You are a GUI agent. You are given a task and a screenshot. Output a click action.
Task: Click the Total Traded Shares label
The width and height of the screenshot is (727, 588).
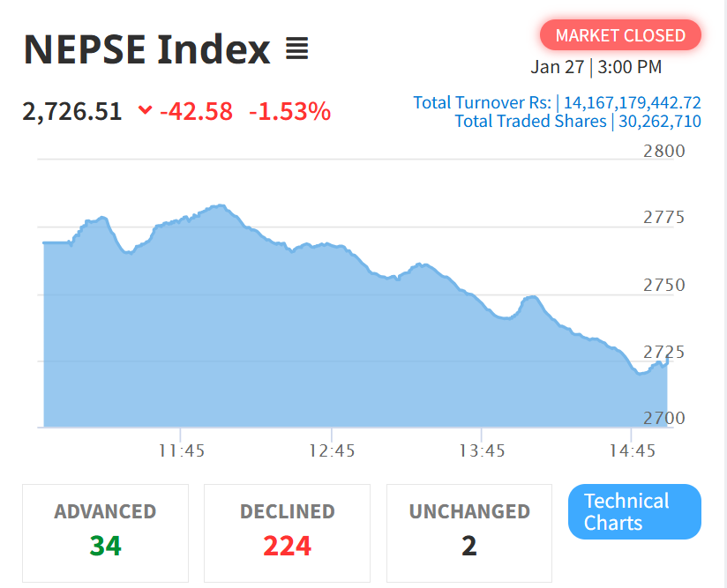[530, 122]
